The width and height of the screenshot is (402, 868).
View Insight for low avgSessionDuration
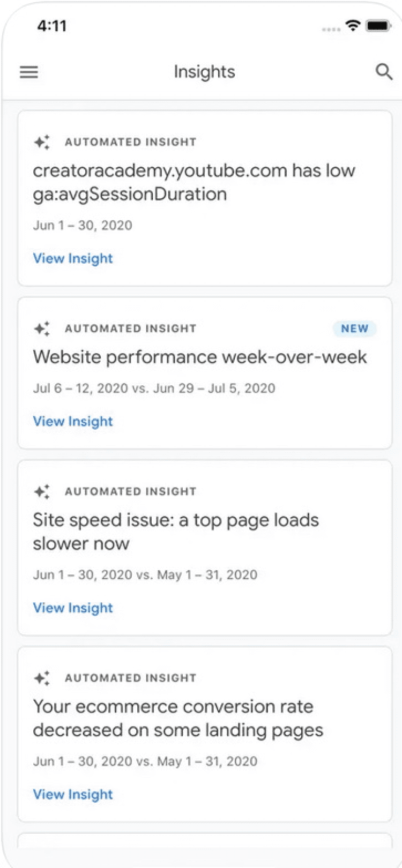coord(73,258)
